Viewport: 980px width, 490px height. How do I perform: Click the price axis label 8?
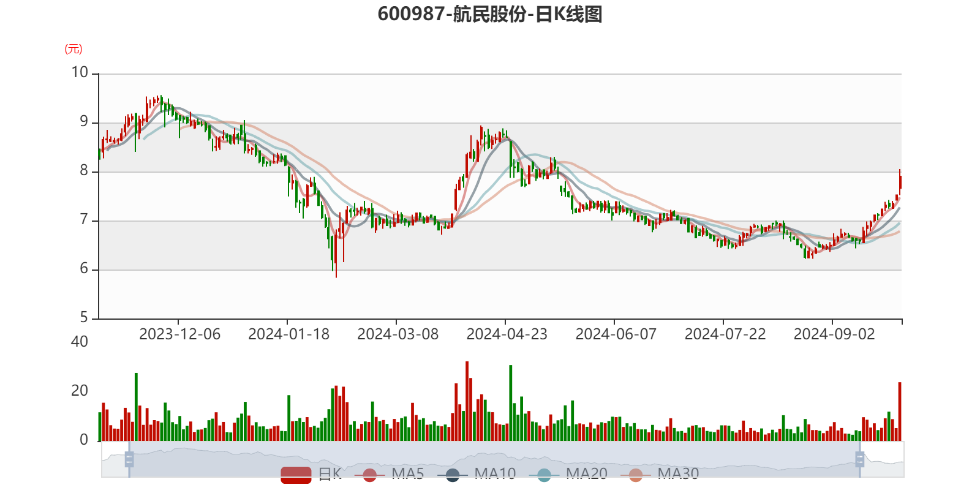(84, 171)
